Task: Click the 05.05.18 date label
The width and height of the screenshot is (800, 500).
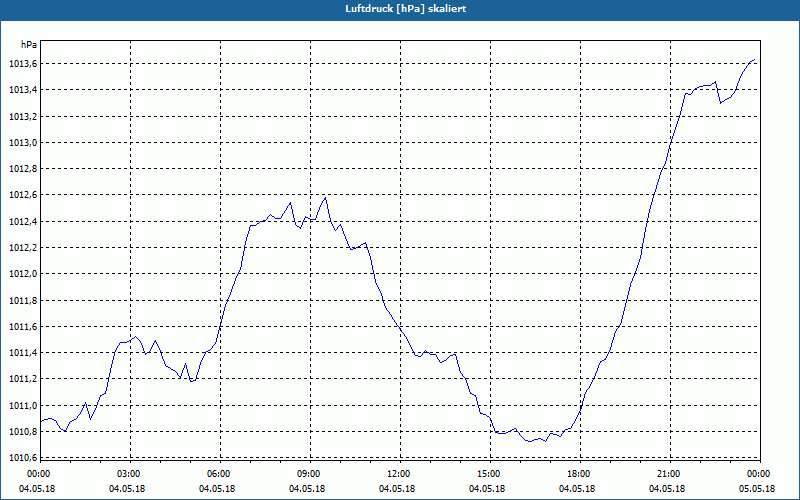Action: point(757,489)
